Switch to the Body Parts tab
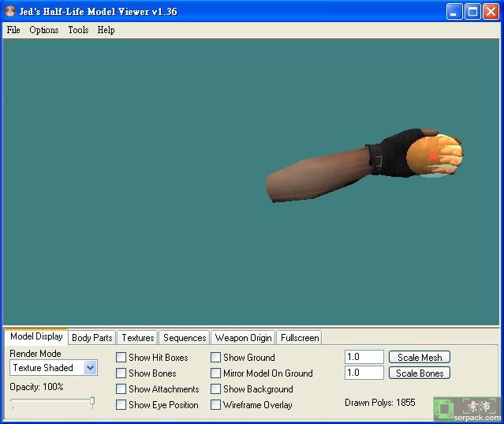The image size is (504, 424). [x=91, y=338]
